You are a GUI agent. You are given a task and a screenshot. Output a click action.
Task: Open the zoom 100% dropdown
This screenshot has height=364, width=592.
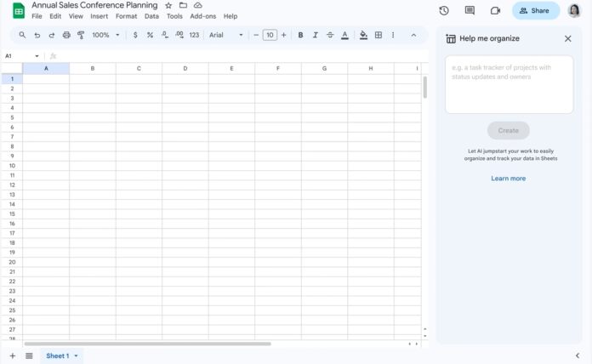105,35
